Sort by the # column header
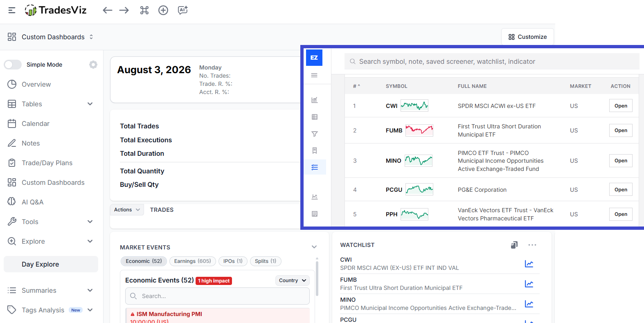The height and width of the screenshot is (323, 644). click(356, 86)
